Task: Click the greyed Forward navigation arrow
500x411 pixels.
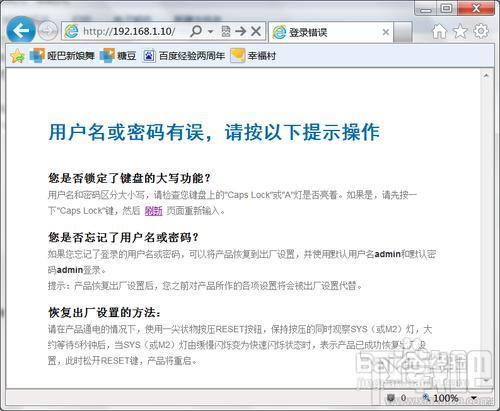Action: pyautogui.click(x=48, y=31)
